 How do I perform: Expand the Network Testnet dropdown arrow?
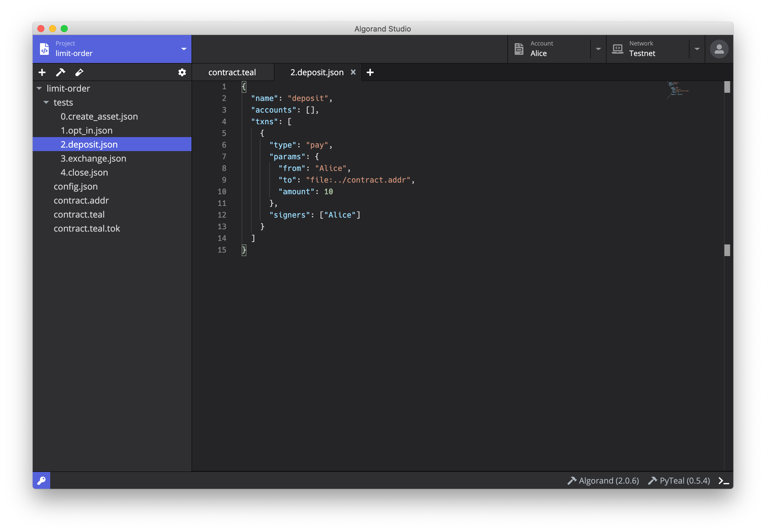point(697,49)
